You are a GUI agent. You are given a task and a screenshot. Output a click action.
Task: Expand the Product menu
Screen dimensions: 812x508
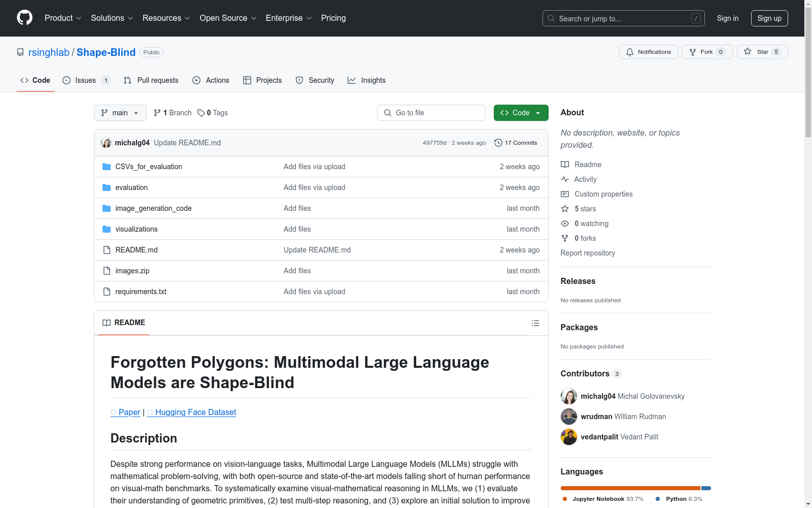coord(63,18)
